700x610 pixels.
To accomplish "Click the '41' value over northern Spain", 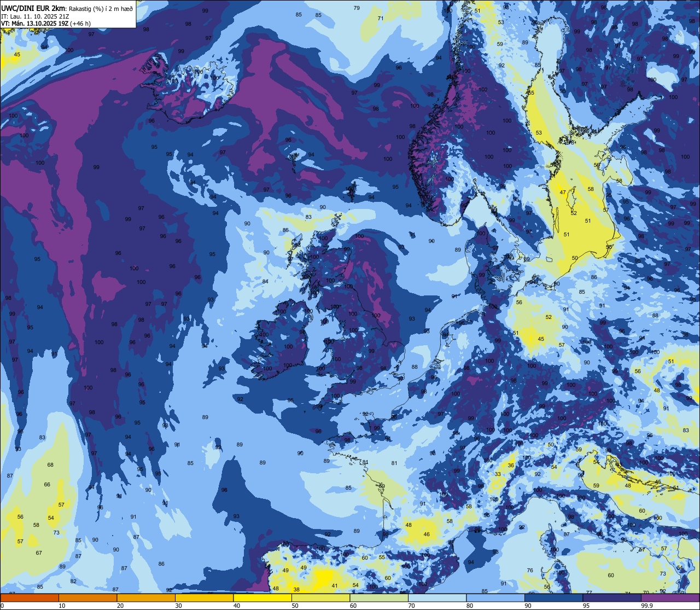I will pos(335,586).
